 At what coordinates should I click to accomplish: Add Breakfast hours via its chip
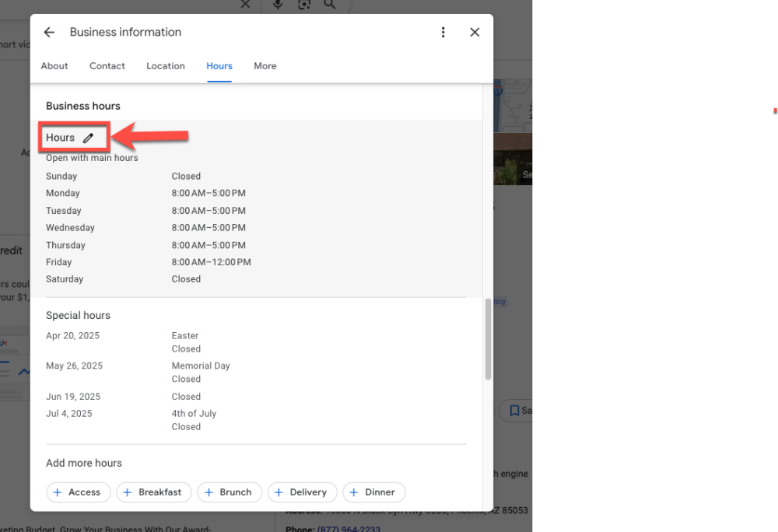(153, 492)
